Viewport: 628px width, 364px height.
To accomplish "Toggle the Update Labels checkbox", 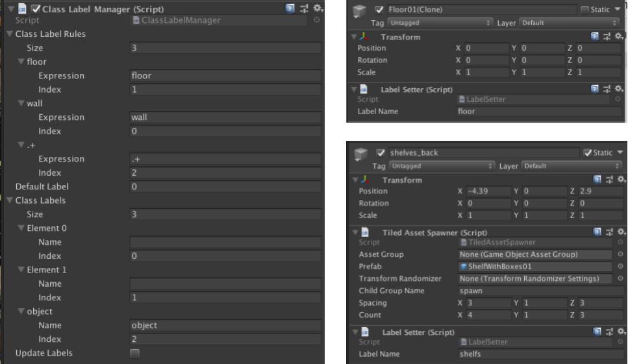I will [x=135, y=353].
